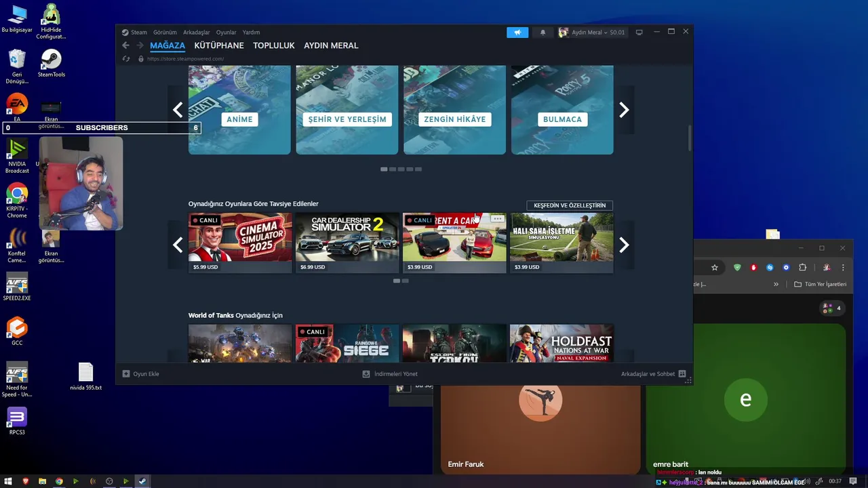
Task: Open AYDIN MERAL profile tab
Action: coord(331,45)
